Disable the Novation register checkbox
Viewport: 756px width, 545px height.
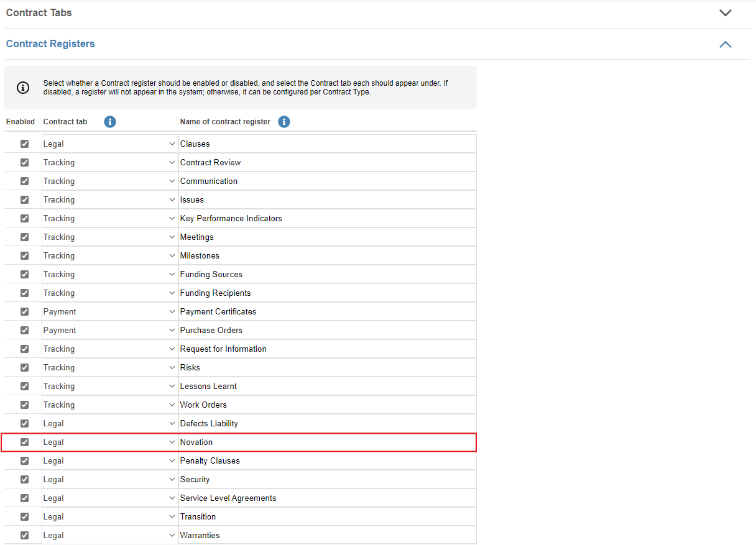point(25,442)
